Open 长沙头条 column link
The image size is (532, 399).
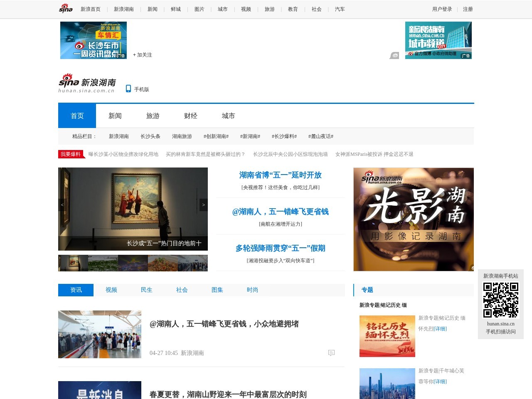click(150, 136)
